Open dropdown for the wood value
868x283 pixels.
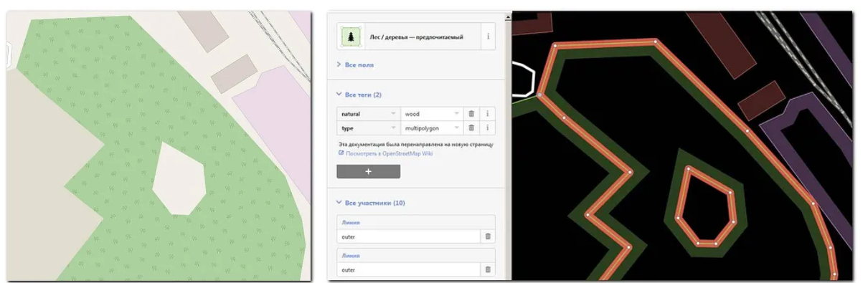[457, 114]
